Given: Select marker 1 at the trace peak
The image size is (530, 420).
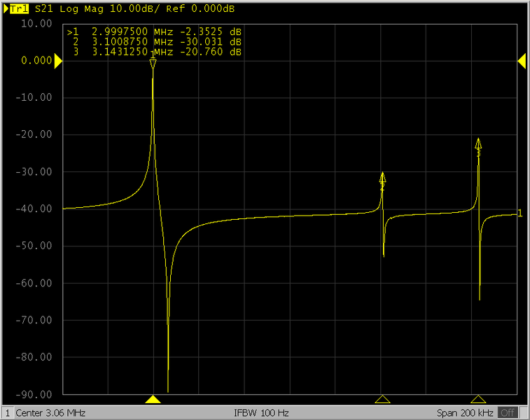Looking at the screenshot, I should pos(153,64).
